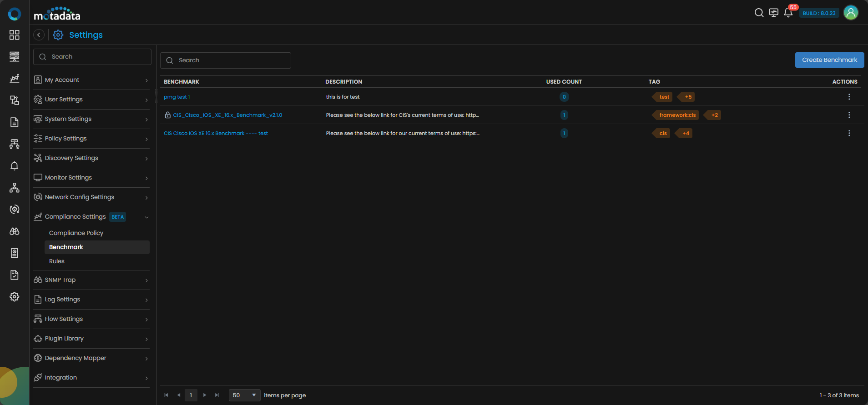Expand User Settings section
This screenshot has width=868, height=405.
[91, 100]
